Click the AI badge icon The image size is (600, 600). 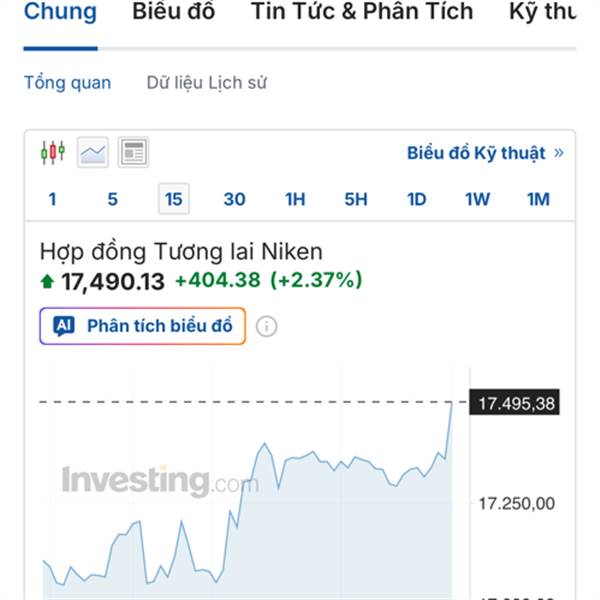pyautogui.click(x=64, y=326)
